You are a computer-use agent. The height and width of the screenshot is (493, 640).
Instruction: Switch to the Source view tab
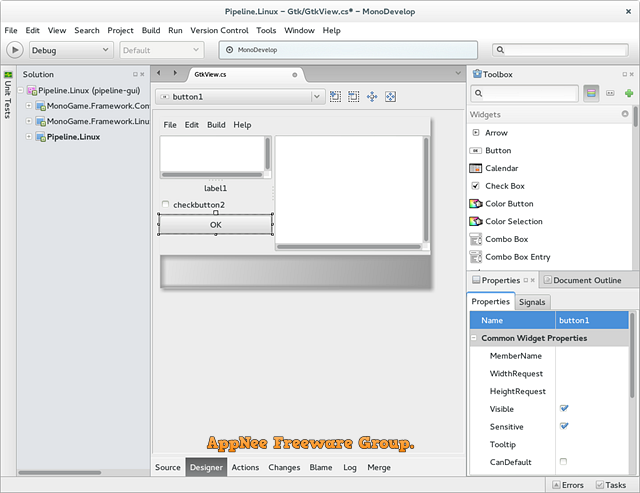point(168,467)
